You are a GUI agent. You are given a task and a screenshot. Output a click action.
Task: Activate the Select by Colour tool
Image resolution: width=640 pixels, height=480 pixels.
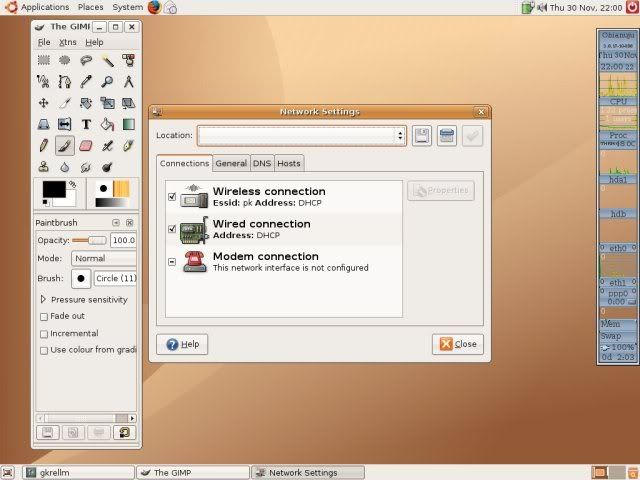(x=129, y=60)
